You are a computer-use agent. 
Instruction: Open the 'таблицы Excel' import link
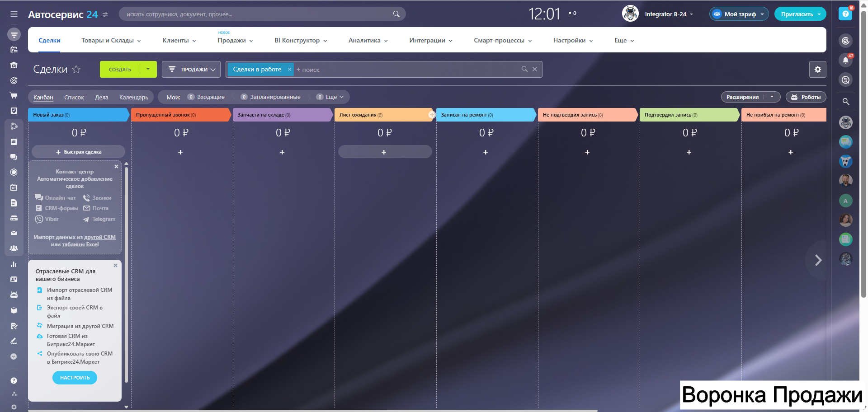tap(80, 244)
